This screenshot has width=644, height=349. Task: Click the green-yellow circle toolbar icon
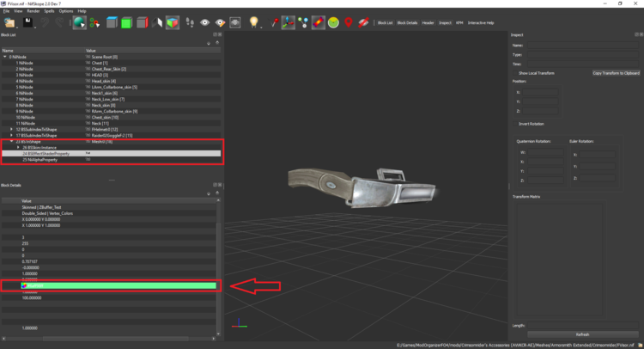(x=333, y=22)
